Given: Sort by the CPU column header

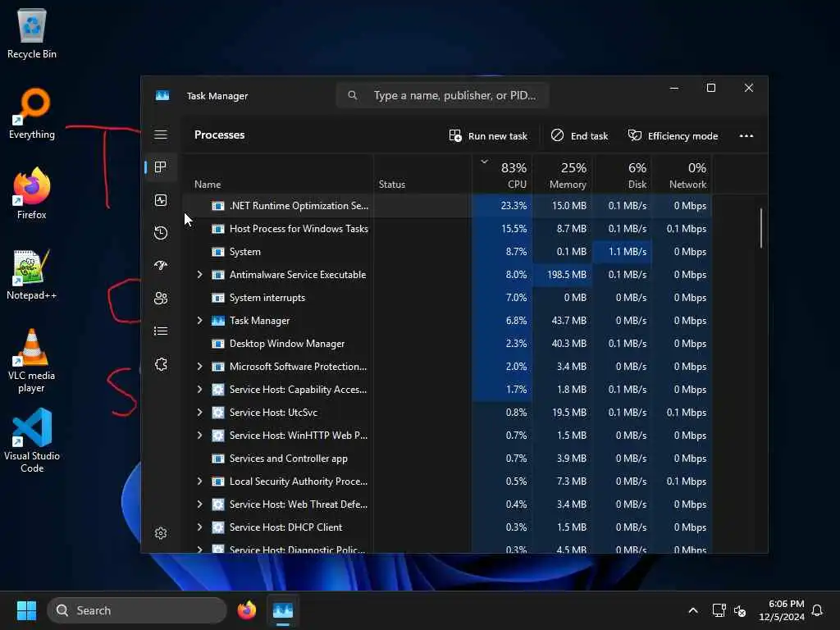Looking at the screenshot, I should coord(503,175).
